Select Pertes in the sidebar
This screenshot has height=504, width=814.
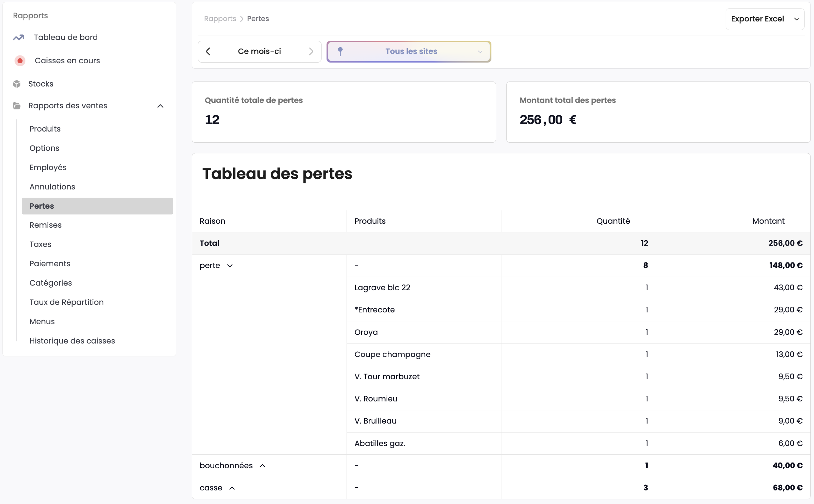41,206
